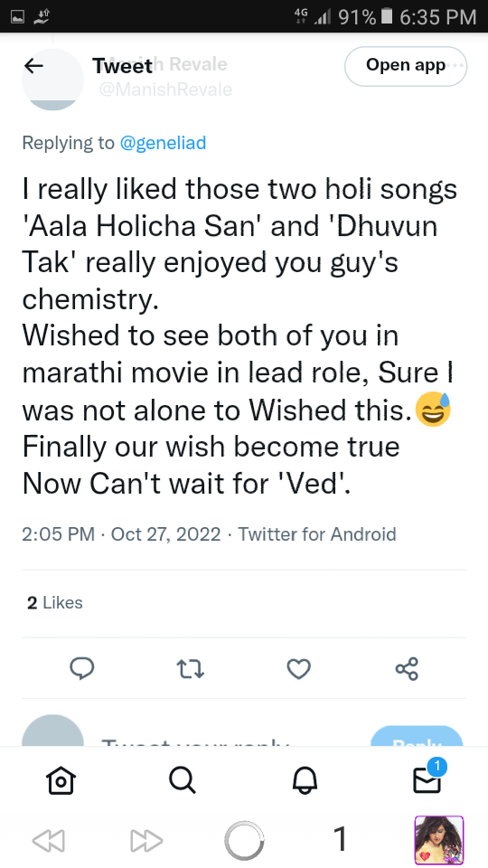View the 2 Likes list
This screenshot has height=868, width=488.
pyautogui.click(x=55, y=603)
